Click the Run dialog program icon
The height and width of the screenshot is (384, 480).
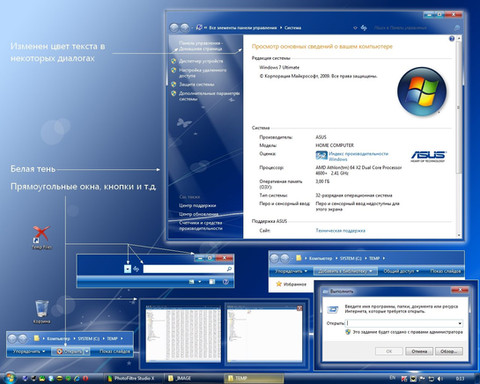tap(333, 309)
